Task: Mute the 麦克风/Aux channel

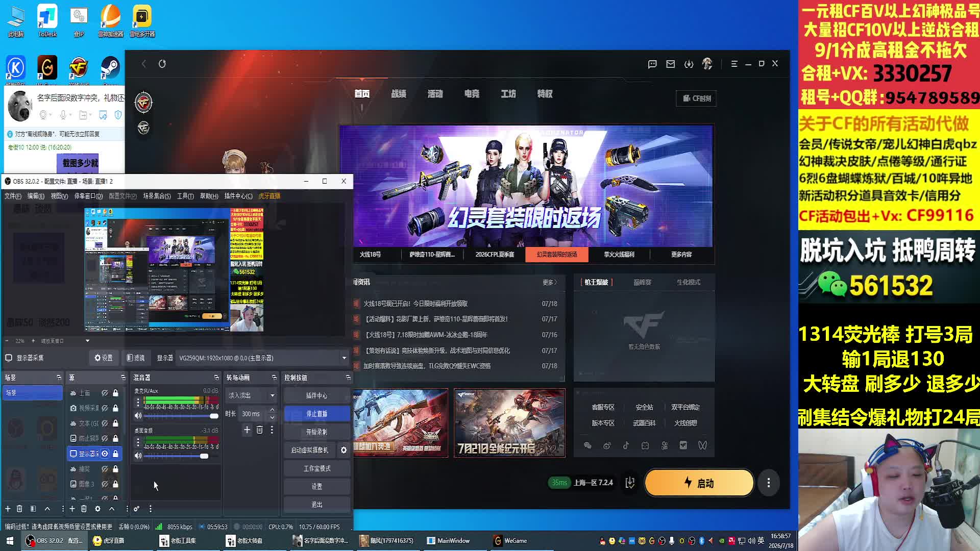Action: click(138, 416)
